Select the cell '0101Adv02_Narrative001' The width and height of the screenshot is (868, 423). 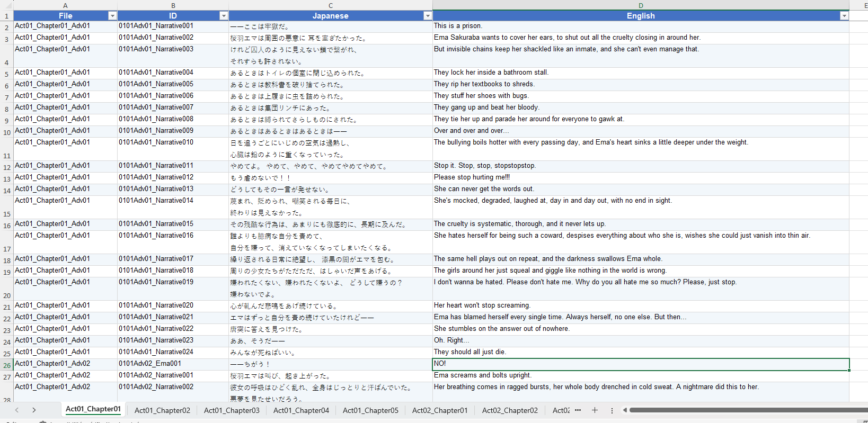click(x=173, y=375)
